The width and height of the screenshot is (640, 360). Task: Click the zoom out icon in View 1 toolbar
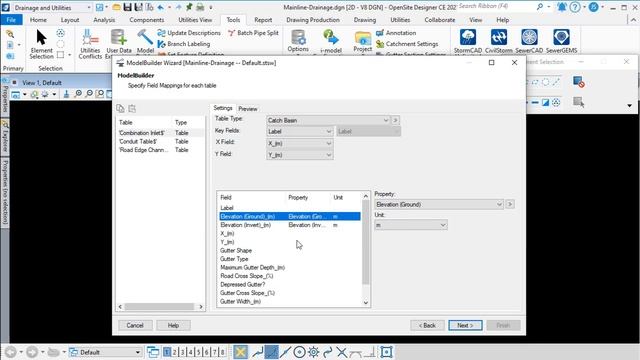pyautogui.click(x=89, y=94)
